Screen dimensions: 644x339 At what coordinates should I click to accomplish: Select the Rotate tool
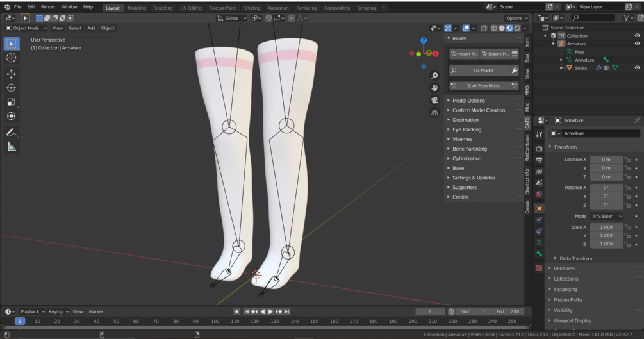(11, 88)
